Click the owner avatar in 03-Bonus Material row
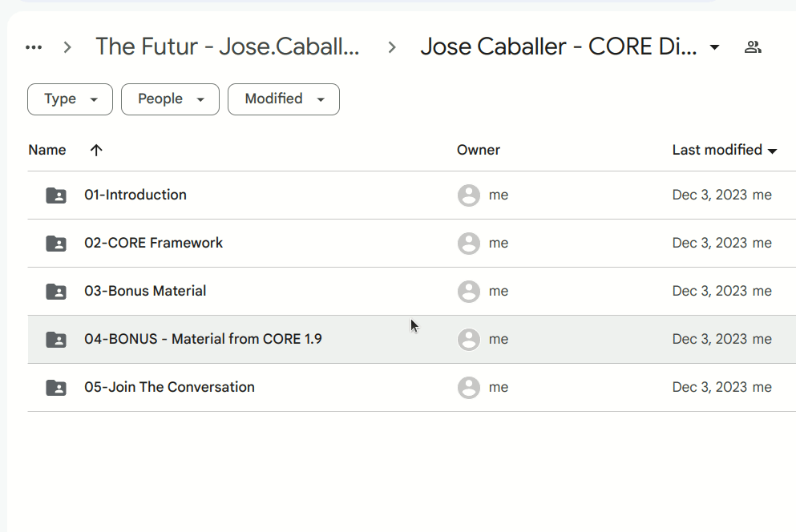Image resolution: width=796 pixels, height=532 pixels. click(x=469, y=292)
